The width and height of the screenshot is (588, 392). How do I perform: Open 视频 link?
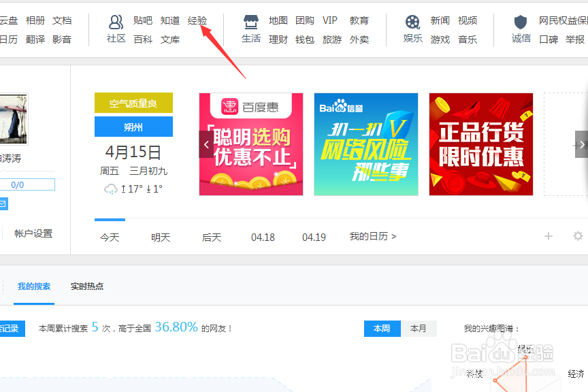[468, 20]
